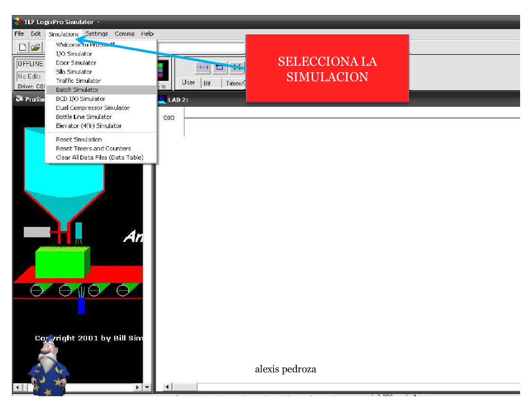Click the left arrow on the simulation scrollbar
Viewport: 532px width, 411px height.
17,387
